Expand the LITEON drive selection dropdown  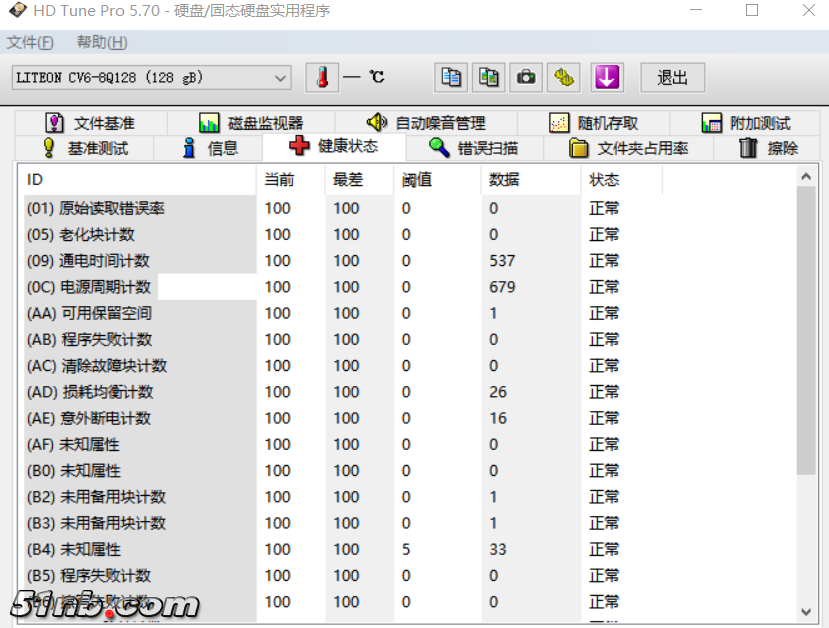(x=280, y=78)
